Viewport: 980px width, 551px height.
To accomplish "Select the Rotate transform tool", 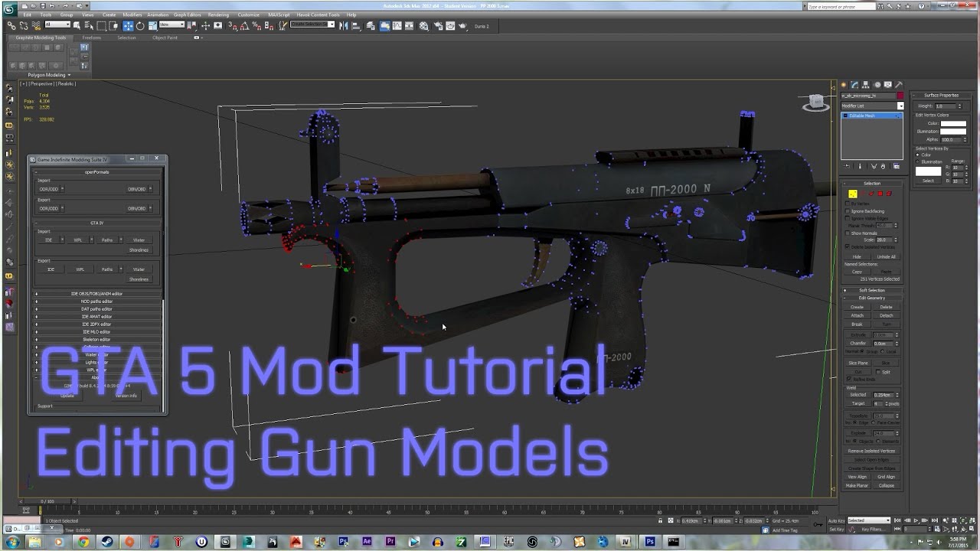I will 140,26.
